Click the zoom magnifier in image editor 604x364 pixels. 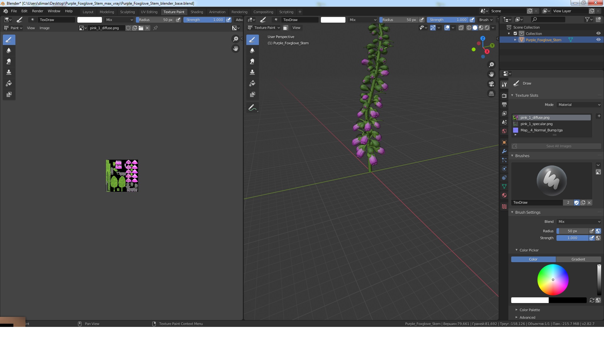(x=236, y=39)
